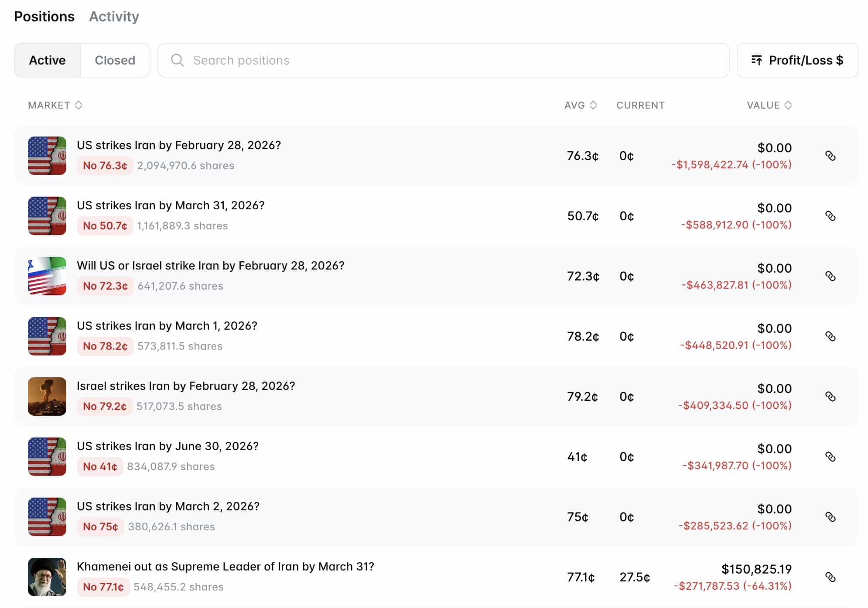Click link icon for June 30 strikes row
This screenshot has width=868, height=608.
830,457
